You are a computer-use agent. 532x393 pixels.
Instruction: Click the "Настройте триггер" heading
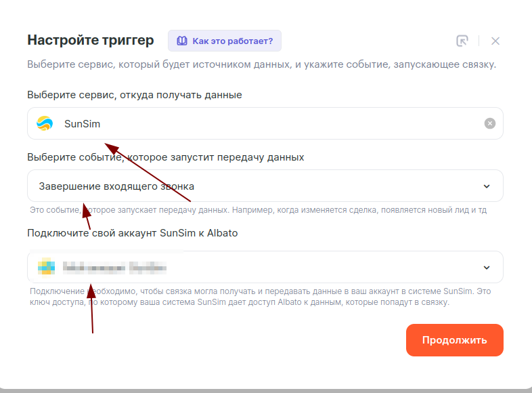[91, 40]
